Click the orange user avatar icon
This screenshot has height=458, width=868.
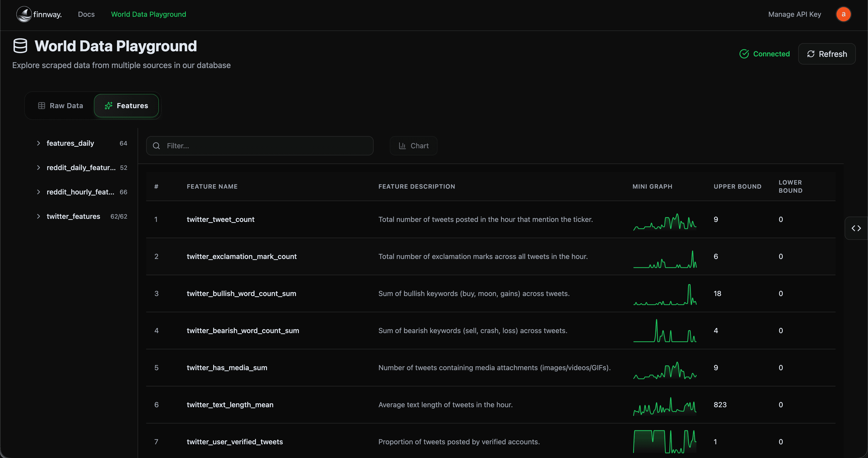pos(843,14)
